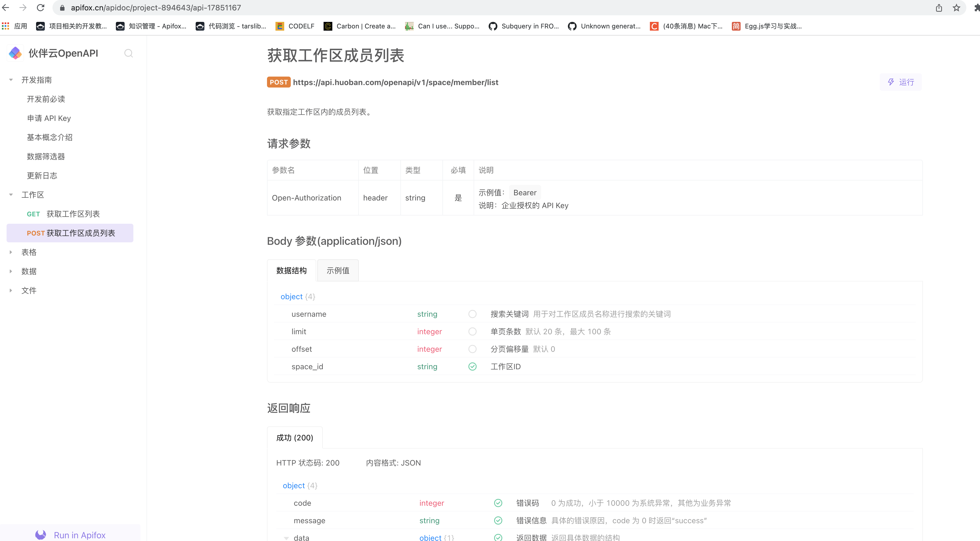Viewport: 980px width, 541px height.
Task: Expand the 文件 tree section
Action: (x=11, y=290)
